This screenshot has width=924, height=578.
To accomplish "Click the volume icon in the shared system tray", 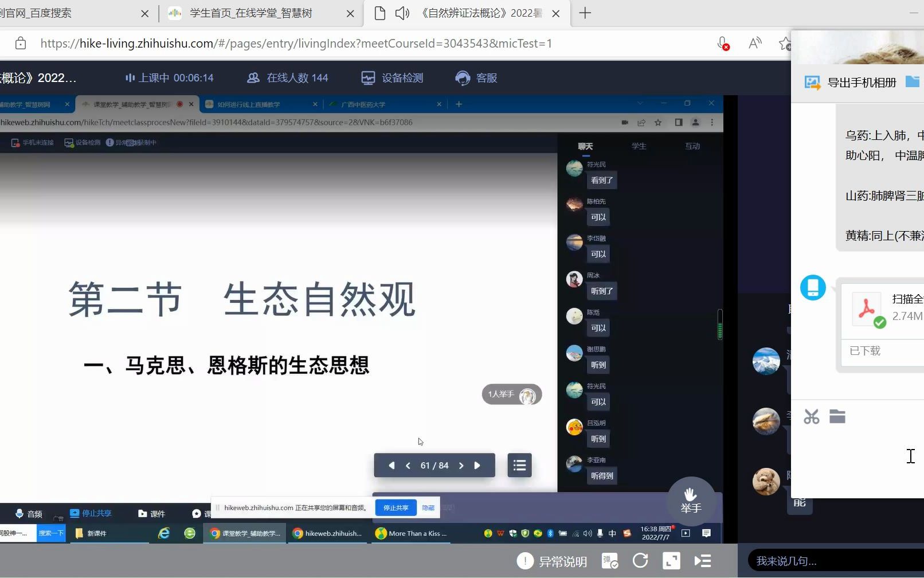I will click(588, 533).
